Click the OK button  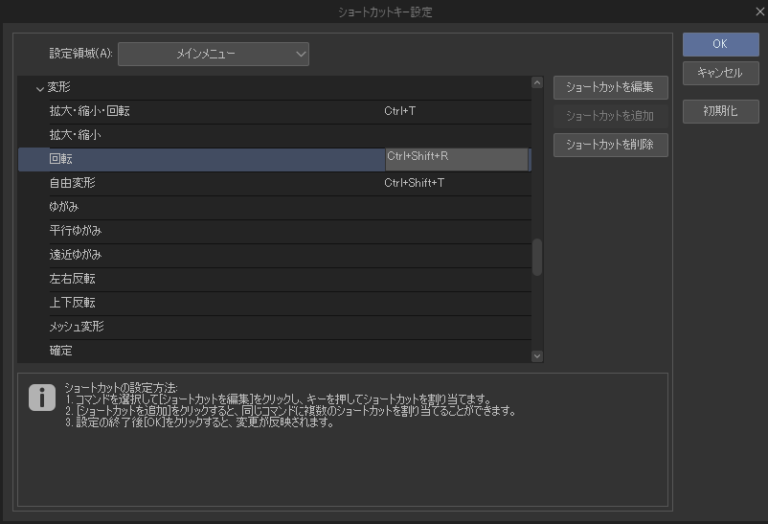(720, 44)
